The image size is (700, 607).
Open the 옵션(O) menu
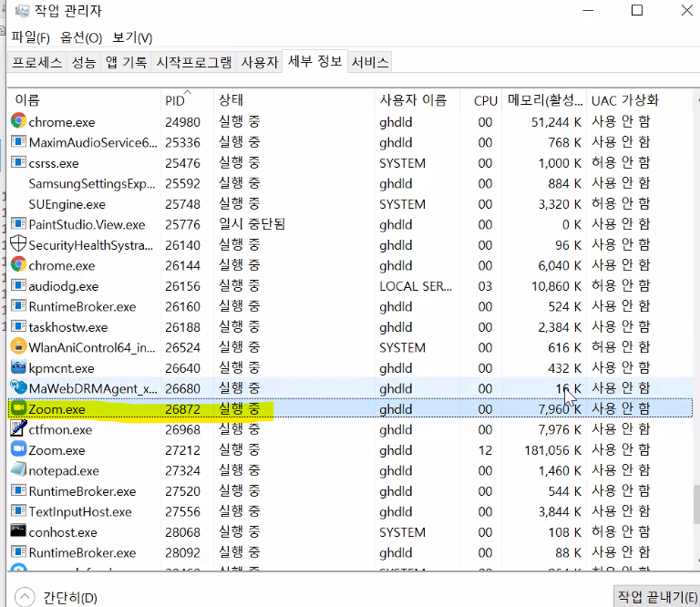pos(81,38)
